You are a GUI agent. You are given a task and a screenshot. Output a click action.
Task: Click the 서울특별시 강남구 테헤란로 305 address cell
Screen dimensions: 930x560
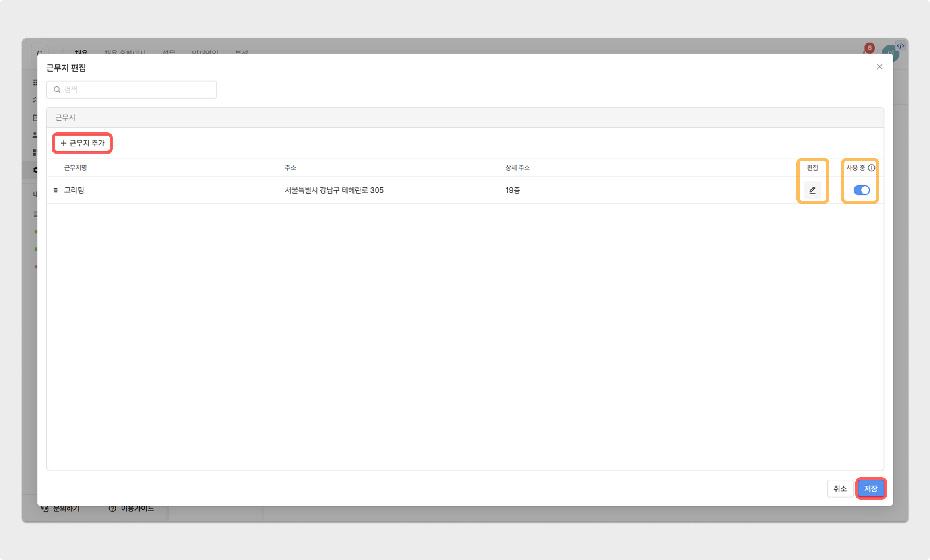pos(334,190)
